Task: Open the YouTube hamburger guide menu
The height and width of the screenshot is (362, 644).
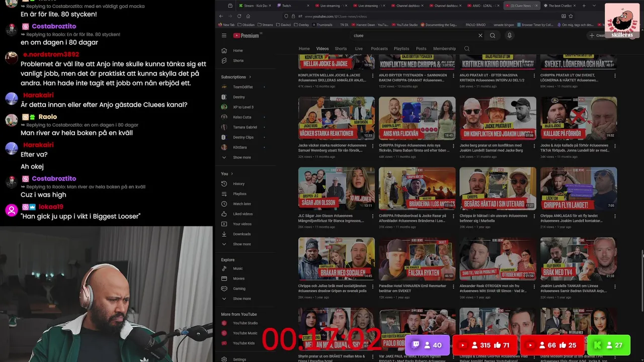Action: tap(224, 36)
